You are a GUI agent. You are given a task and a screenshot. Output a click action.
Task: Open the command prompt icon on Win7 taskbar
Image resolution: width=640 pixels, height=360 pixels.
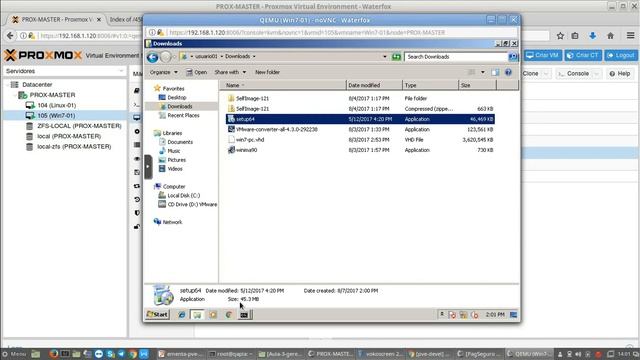click(244, 315)
